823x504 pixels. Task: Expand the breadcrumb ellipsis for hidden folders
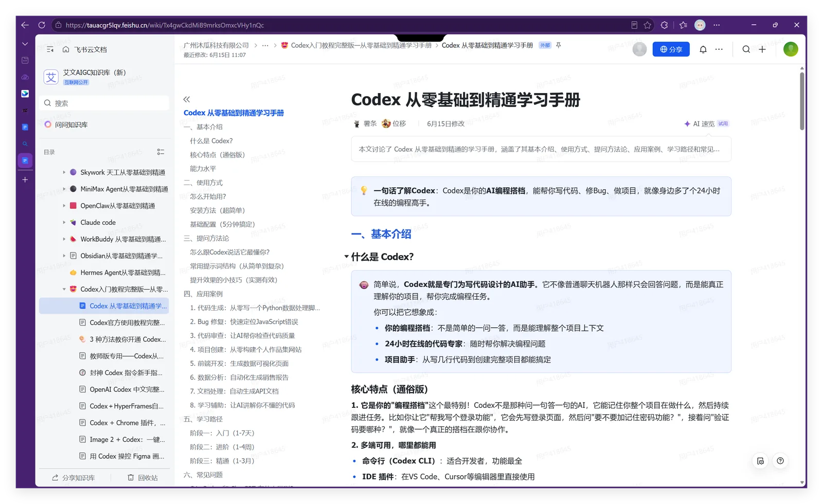265,45
